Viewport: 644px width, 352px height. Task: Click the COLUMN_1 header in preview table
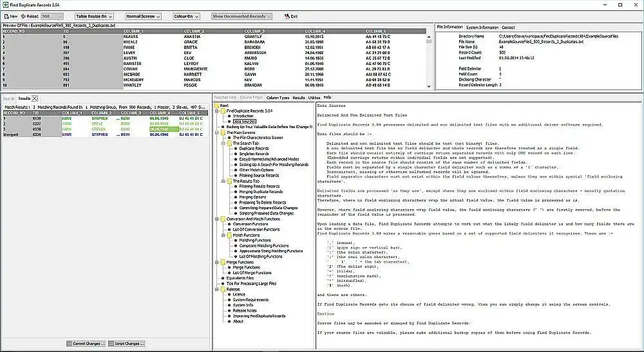153,31
